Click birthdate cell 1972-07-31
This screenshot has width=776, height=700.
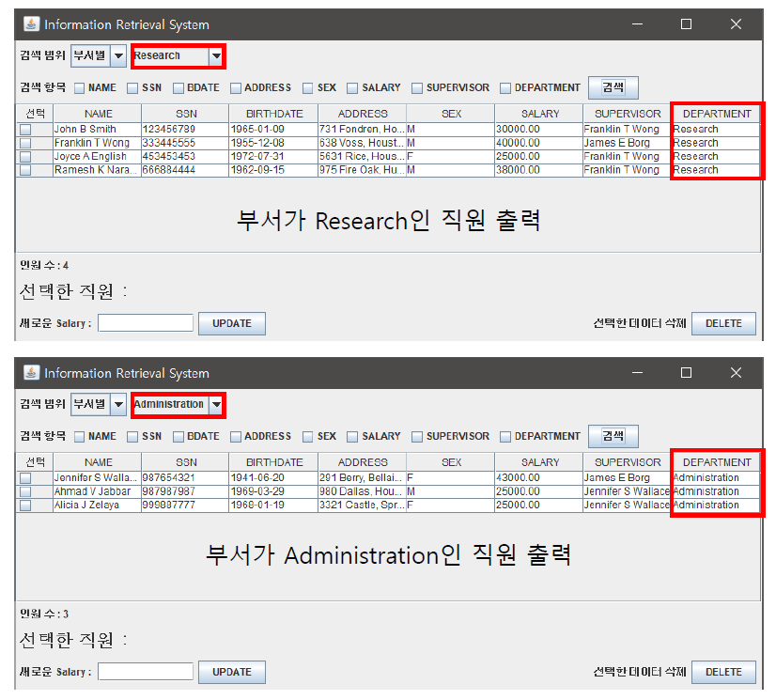point(273,156)
